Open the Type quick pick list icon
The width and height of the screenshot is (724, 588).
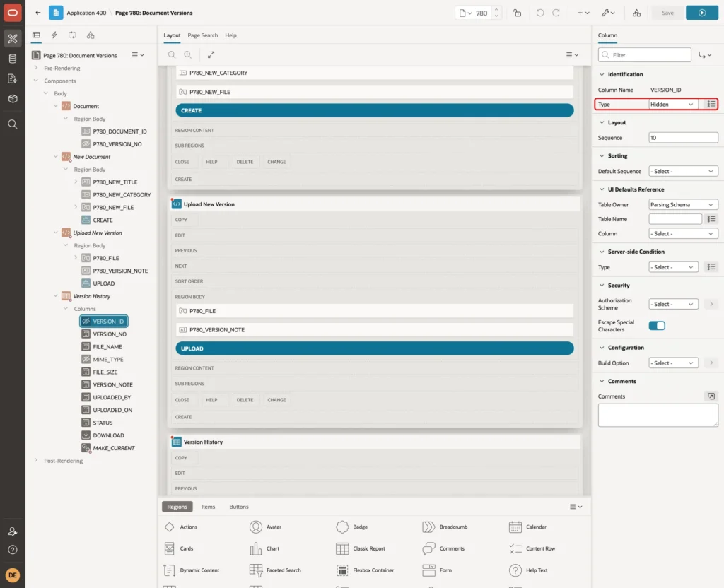point(711,105)
